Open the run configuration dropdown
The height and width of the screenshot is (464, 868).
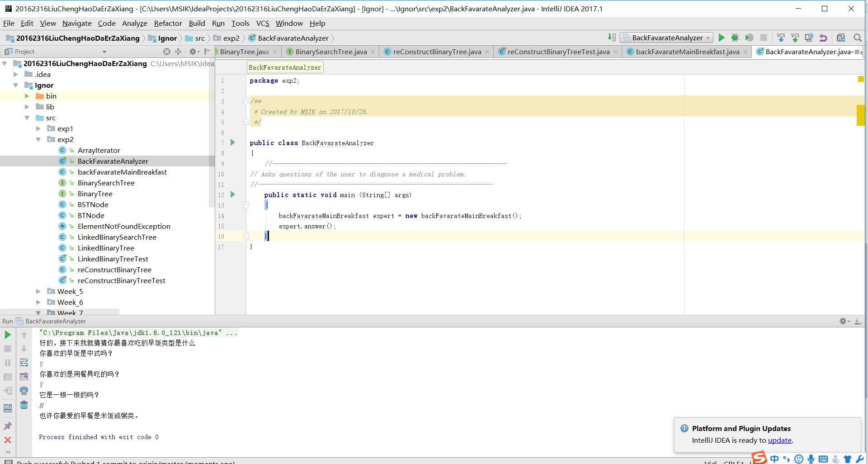pos(667,38)
